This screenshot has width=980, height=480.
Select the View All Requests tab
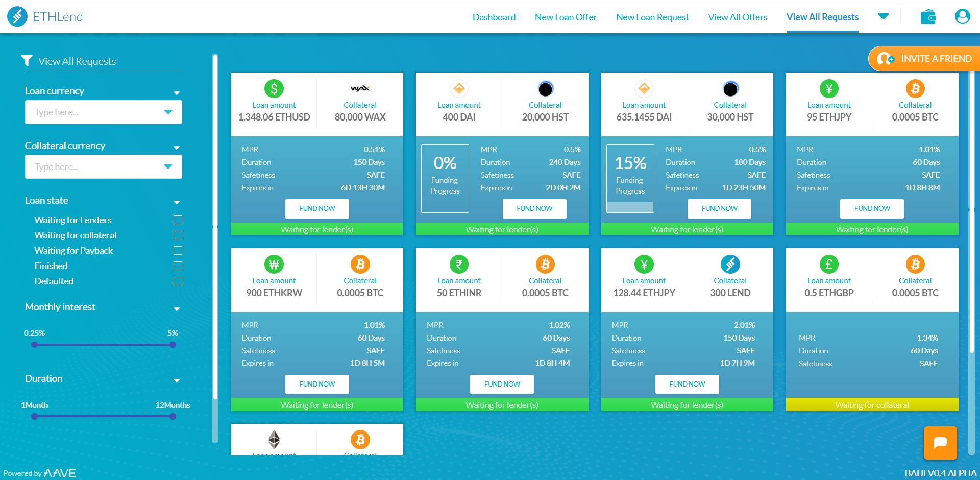click(822, 17)
